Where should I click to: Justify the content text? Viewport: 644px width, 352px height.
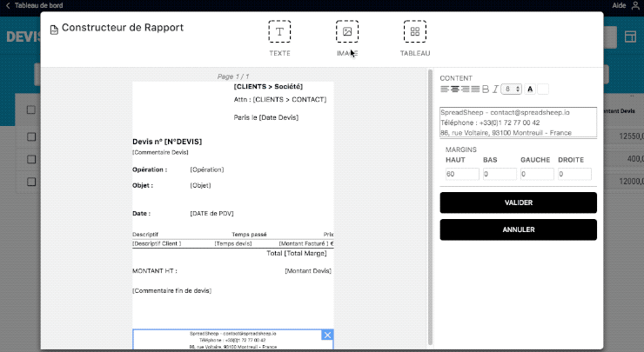475,89
